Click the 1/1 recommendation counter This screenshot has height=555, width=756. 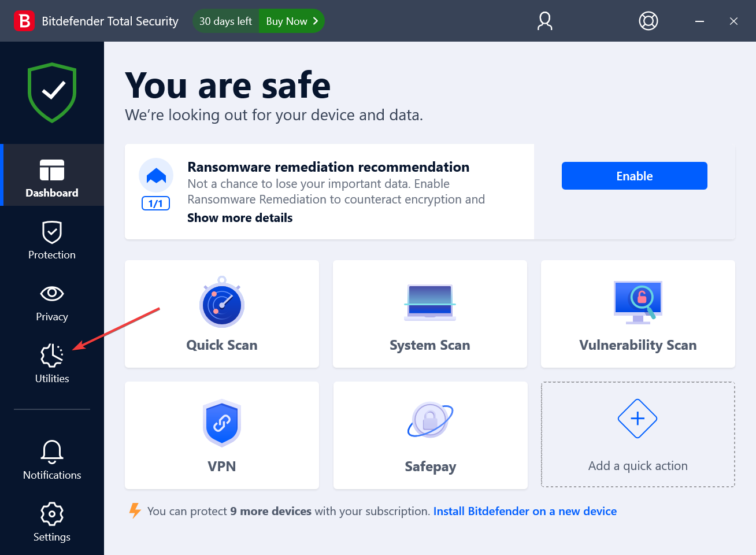tap(155, 203)
